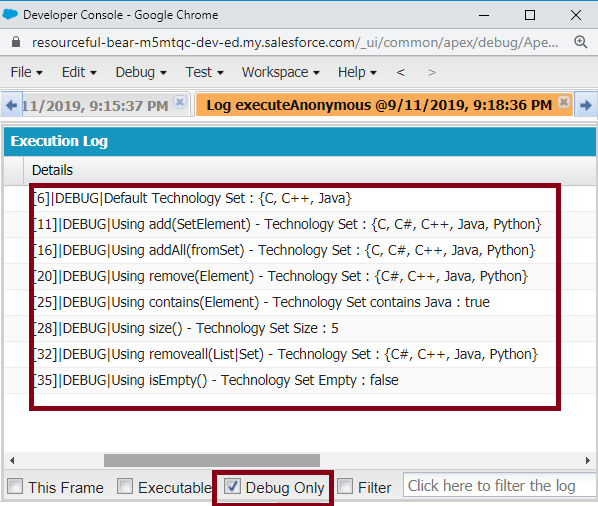Close the 9:15:37 PM log tab
598x506 pixels.
[180, 102]
